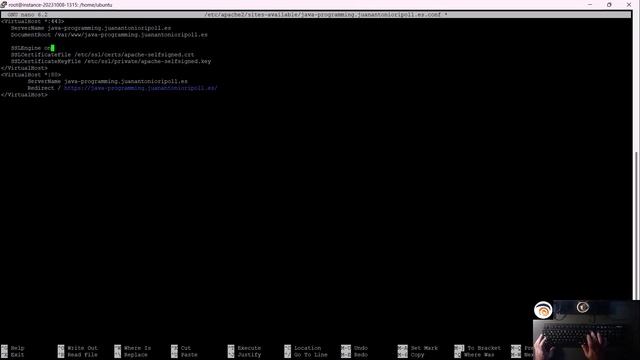640x360 pixels.
Task: Maximize the terminal window
Action: (x=609, y=4)
